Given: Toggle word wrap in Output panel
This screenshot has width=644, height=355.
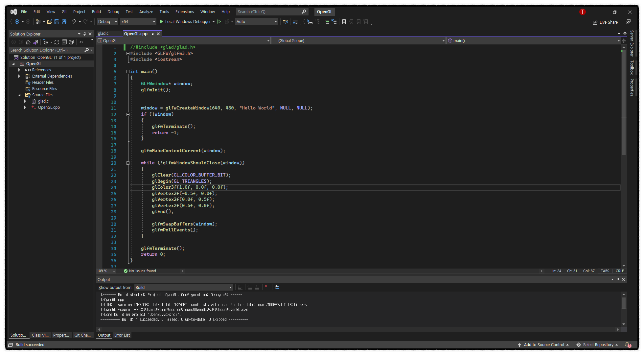Looking at the screenshot, I should click(x=277, y=287).
